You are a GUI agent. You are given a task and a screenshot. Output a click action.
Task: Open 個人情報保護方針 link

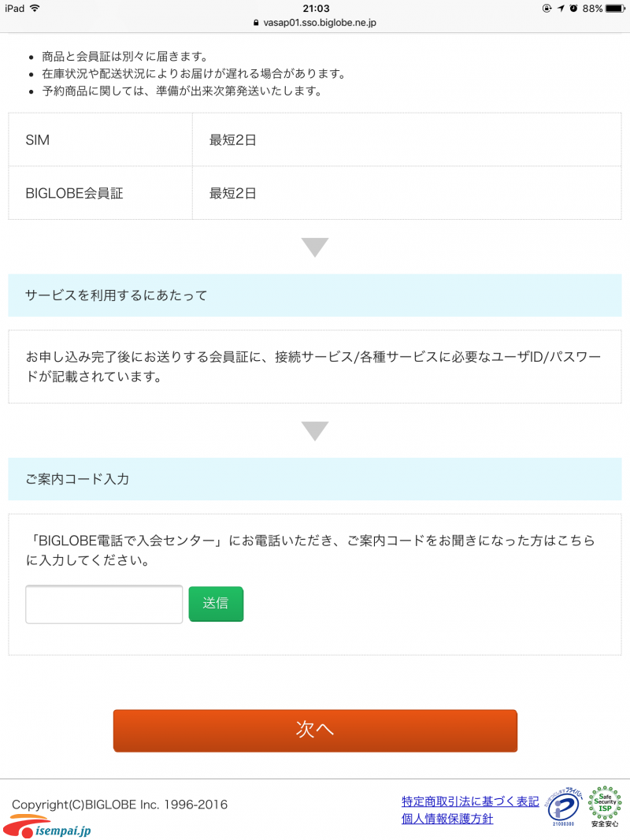(447, 819)
